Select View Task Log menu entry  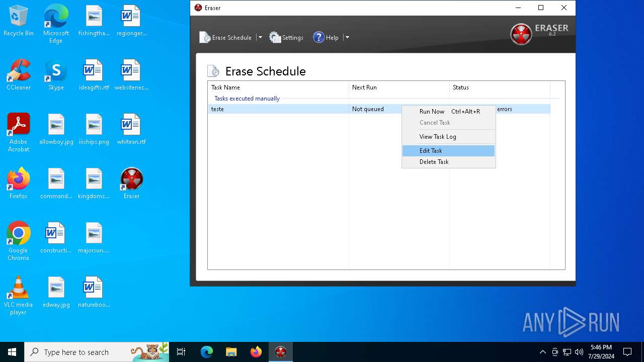point(449,137)
